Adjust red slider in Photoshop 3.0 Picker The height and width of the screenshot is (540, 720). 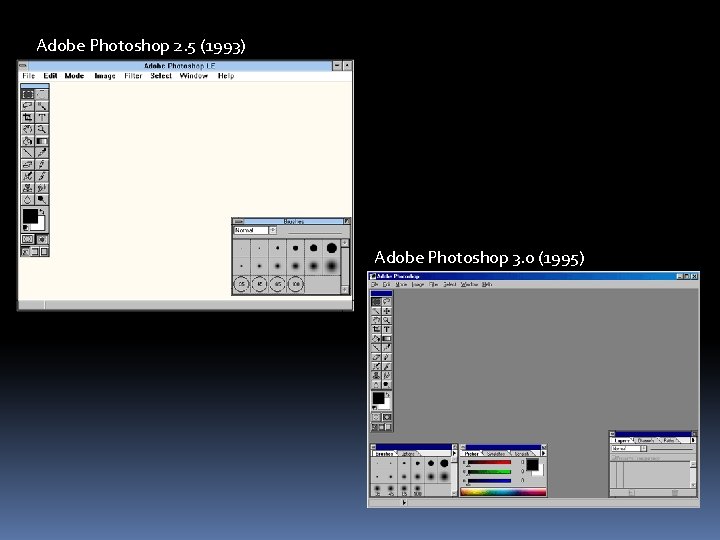coord(489,462)
